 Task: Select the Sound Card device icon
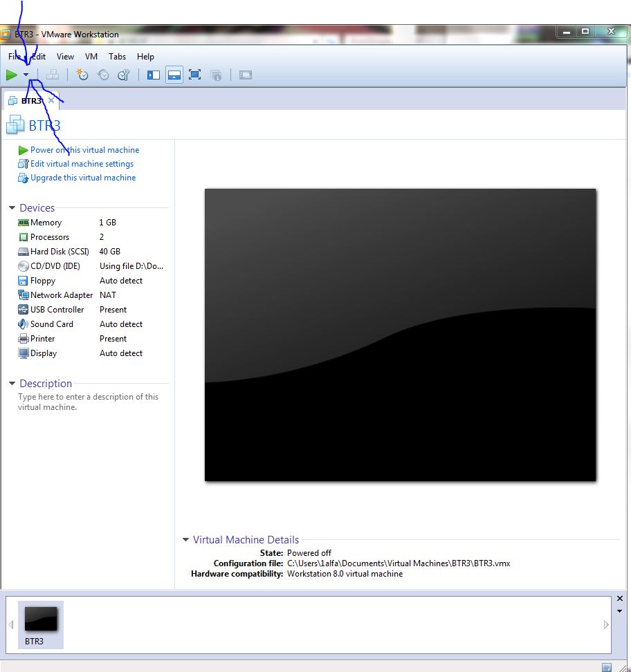pyautogui.click(x=23, y=324)
